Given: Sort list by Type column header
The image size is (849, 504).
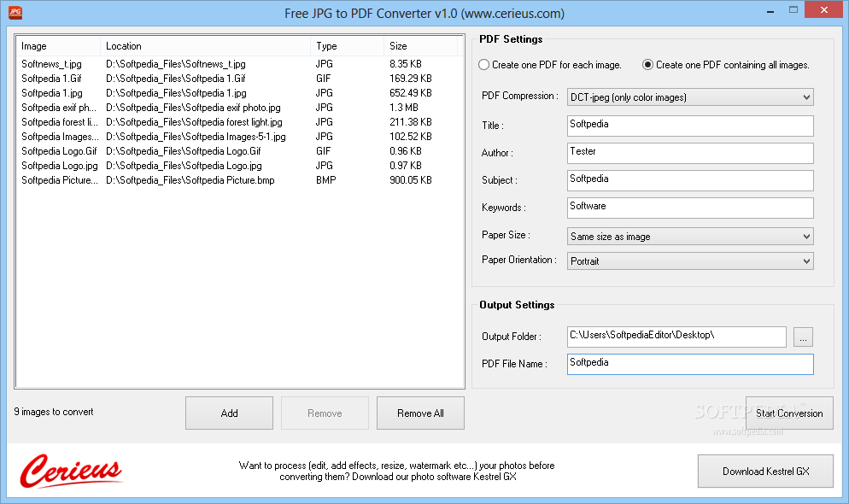Looking at the screenshot, I should 347,46.
